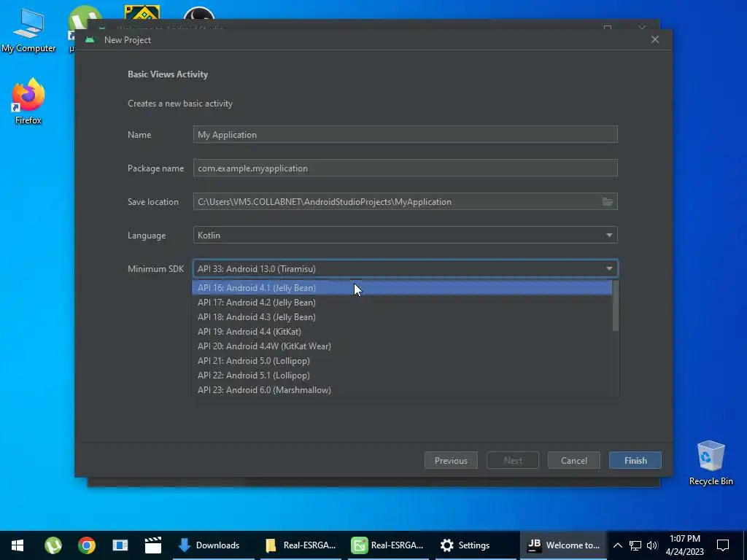Go back with the Previous button
This screenshot has width=747, height=560.
451,461
